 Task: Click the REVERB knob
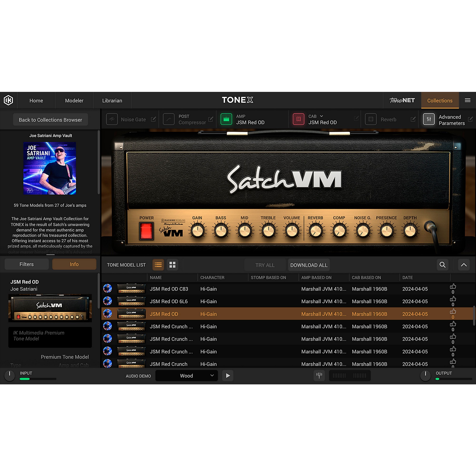pyautogui.click(x=316, y=231)
